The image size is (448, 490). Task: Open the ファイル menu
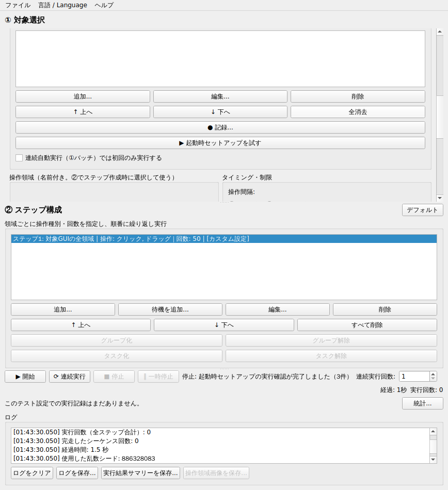[18, 5]
